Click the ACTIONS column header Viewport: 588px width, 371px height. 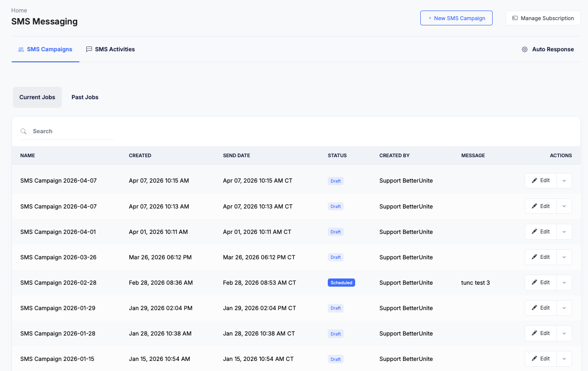click(561, 155)
